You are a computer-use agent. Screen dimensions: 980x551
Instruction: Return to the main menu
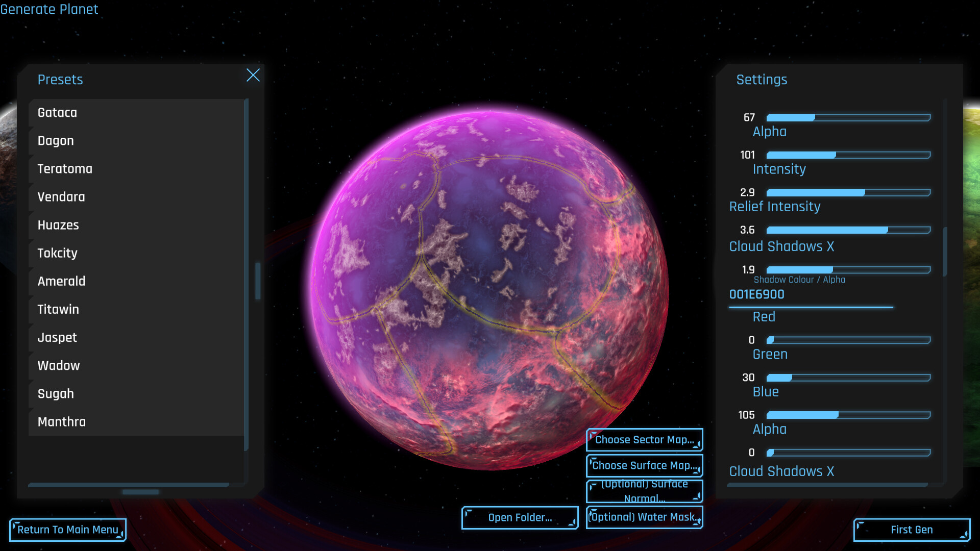[67, 530]
